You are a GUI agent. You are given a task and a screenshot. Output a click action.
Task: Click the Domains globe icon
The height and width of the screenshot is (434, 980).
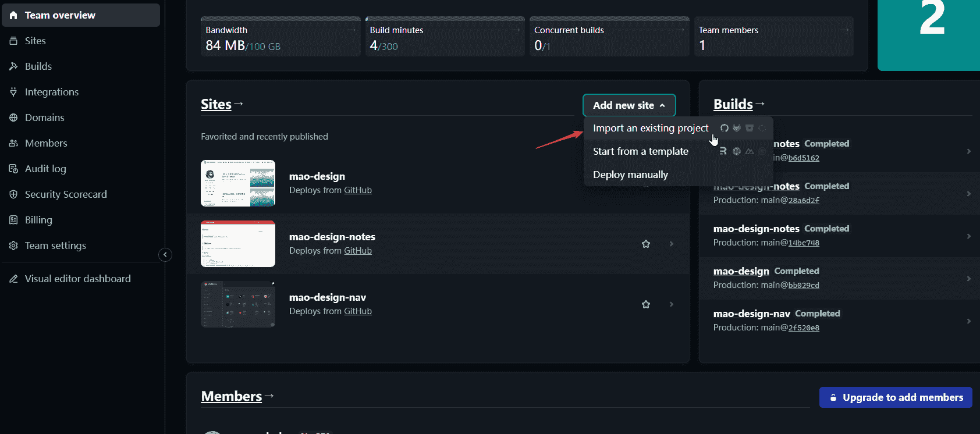[13, 118]
